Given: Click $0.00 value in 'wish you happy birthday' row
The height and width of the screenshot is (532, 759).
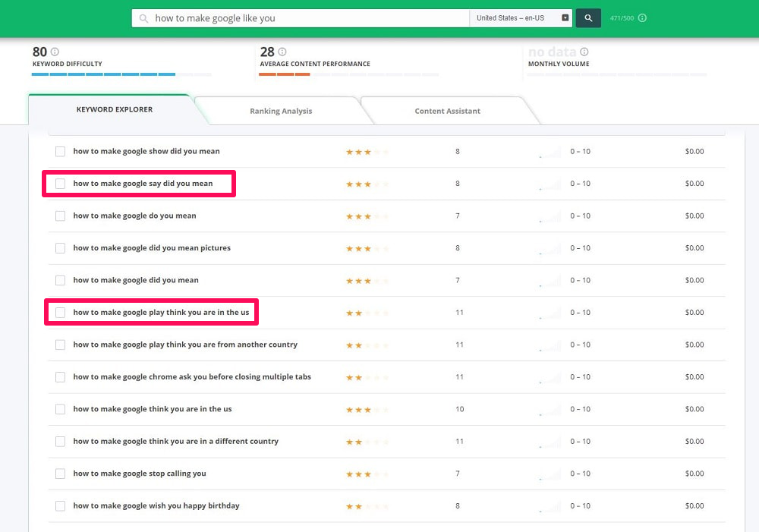Looking at the screenshot, I should coord(694,506).
